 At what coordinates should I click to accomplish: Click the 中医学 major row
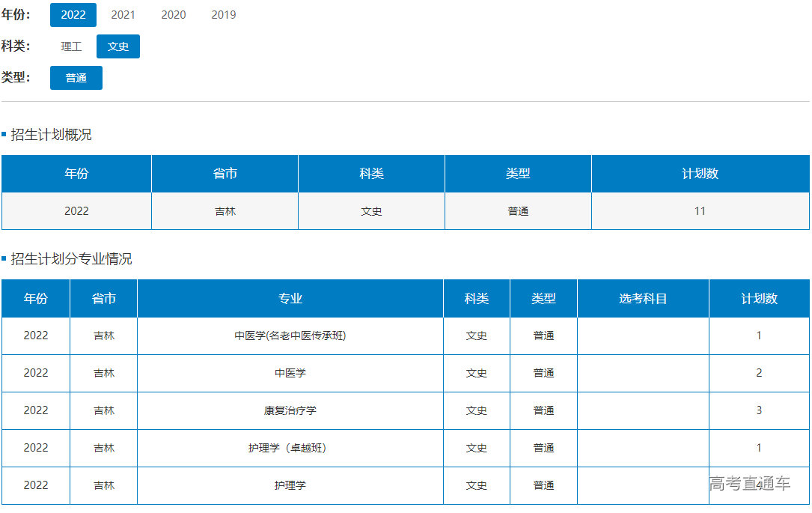pos(290,373)
